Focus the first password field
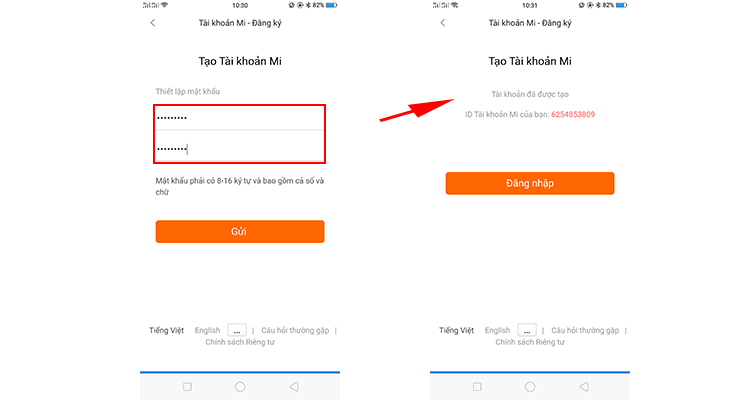 pos(240,117)
